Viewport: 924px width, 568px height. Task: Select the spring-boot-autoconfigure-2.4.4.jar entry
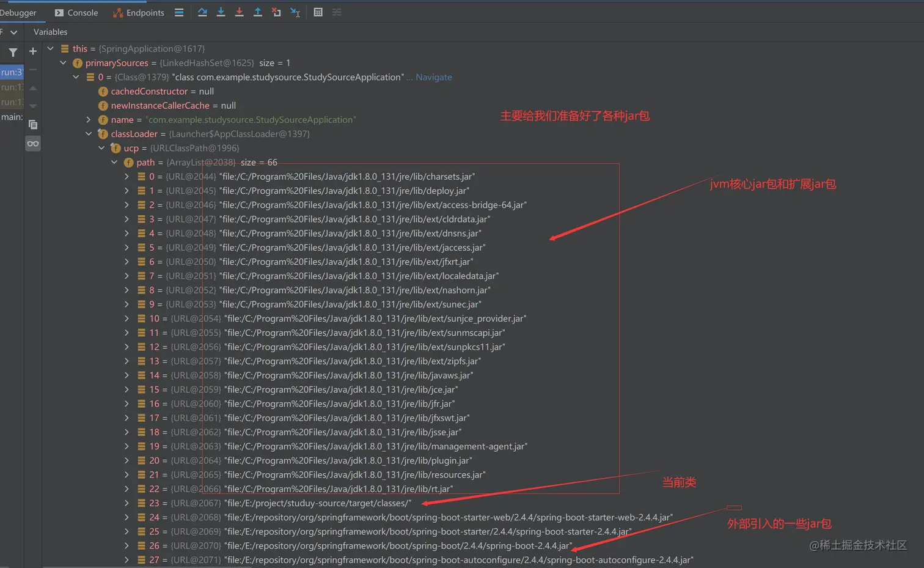(416, 560)
